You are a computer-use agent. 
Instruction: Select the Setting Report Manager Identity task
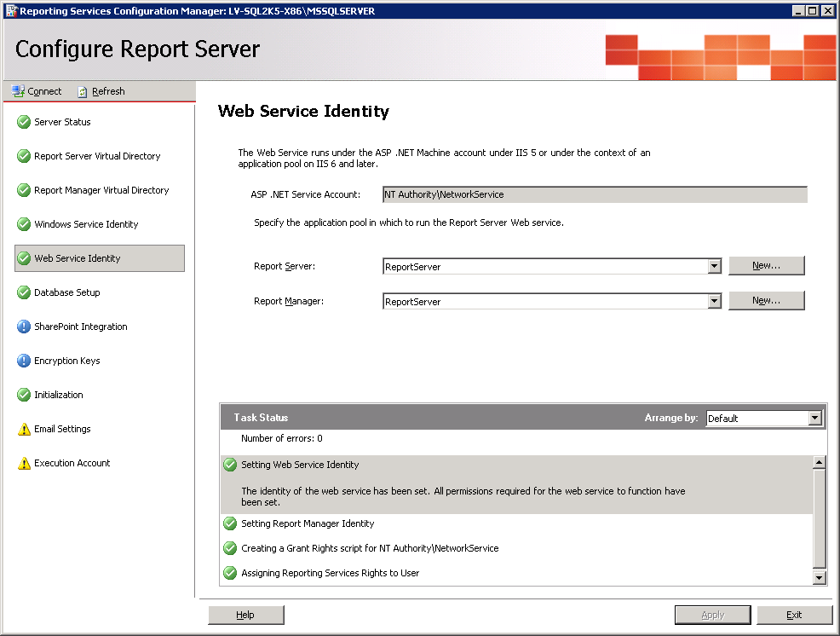tap(308, 523)
